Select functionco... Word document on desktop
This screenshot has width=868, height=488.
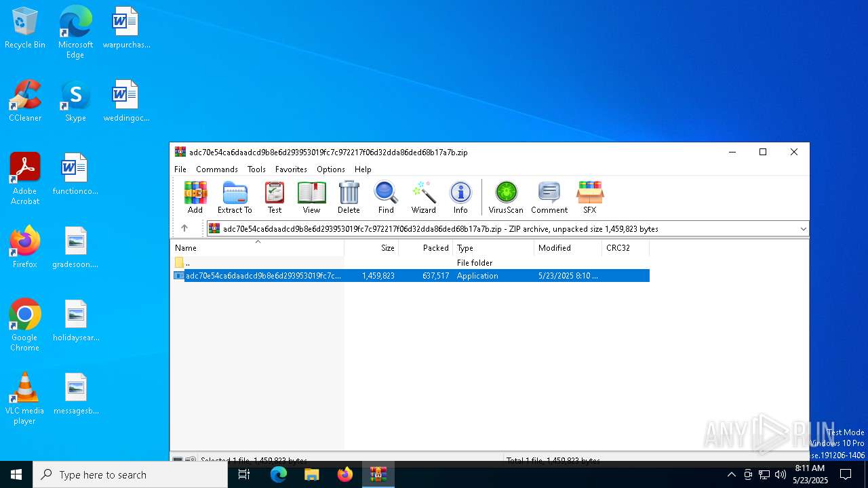coord(75,175)
